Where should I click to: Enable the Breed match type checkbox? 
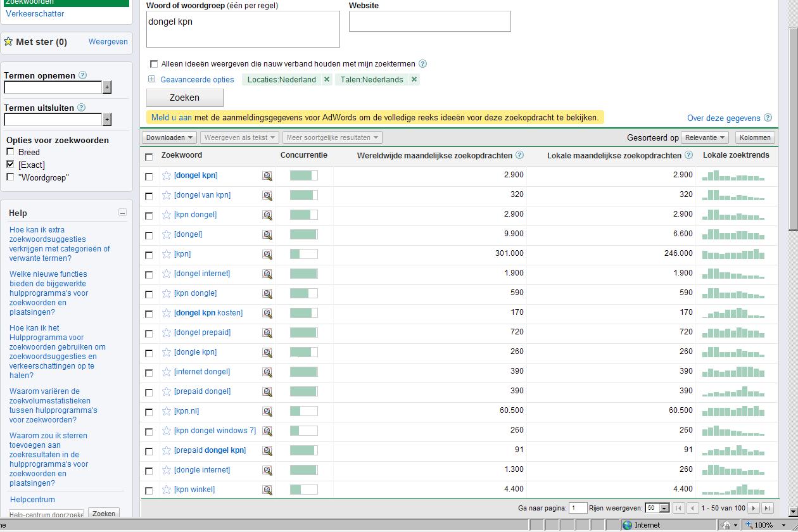(10, 152)
